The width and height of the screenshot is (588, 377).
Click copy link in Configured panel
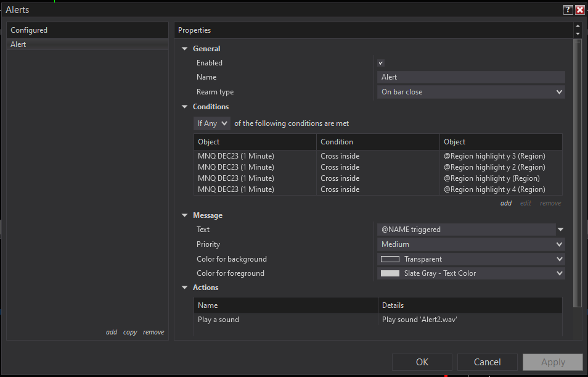click(130, 332)
